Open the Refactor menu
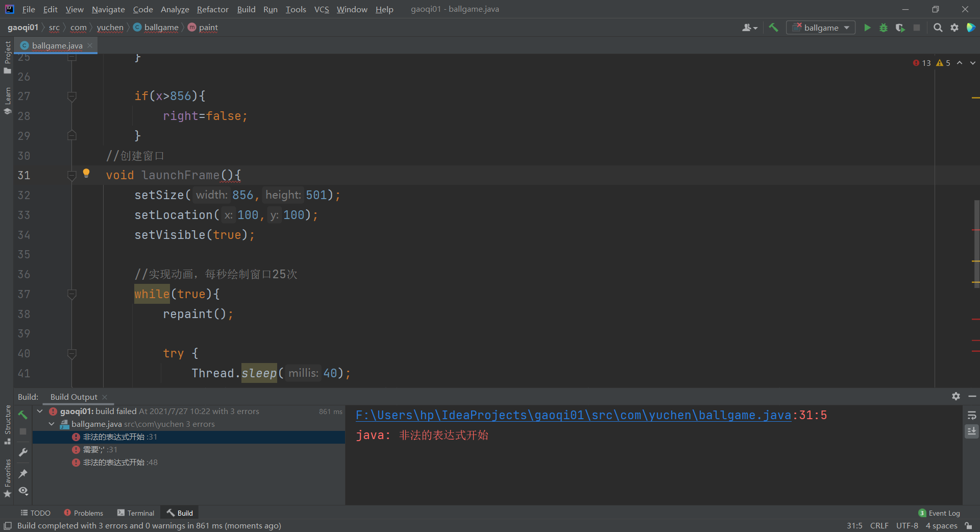The width and height of the screenshot is (980, 532). 212,9
